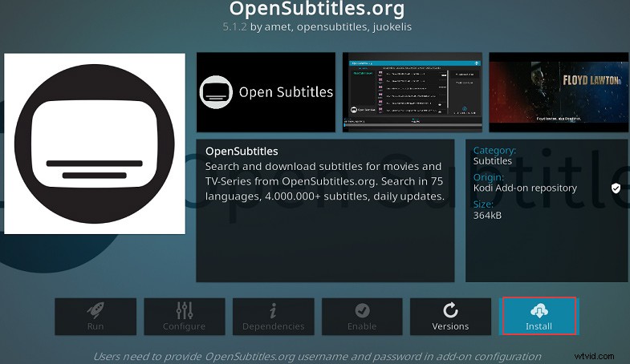
Task: Click the Subtitles category value
Action: [493, 161]
